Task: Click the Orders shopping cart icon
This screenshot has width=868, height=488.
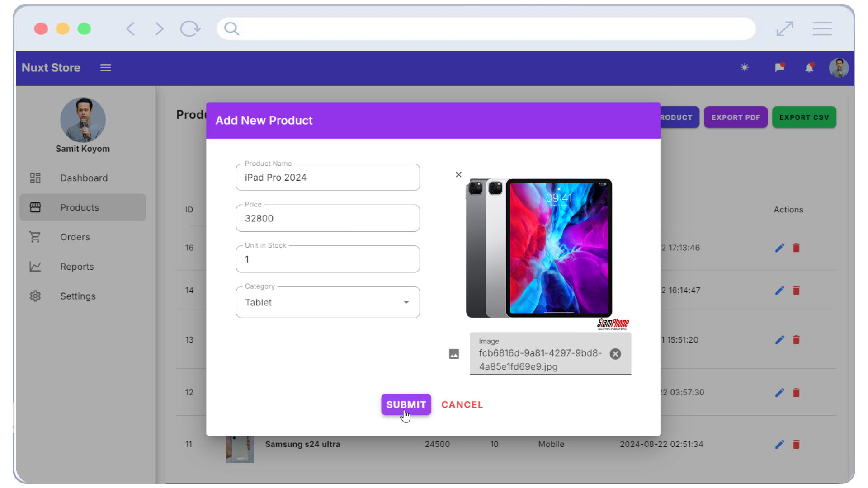Action: tap(35, 237)
